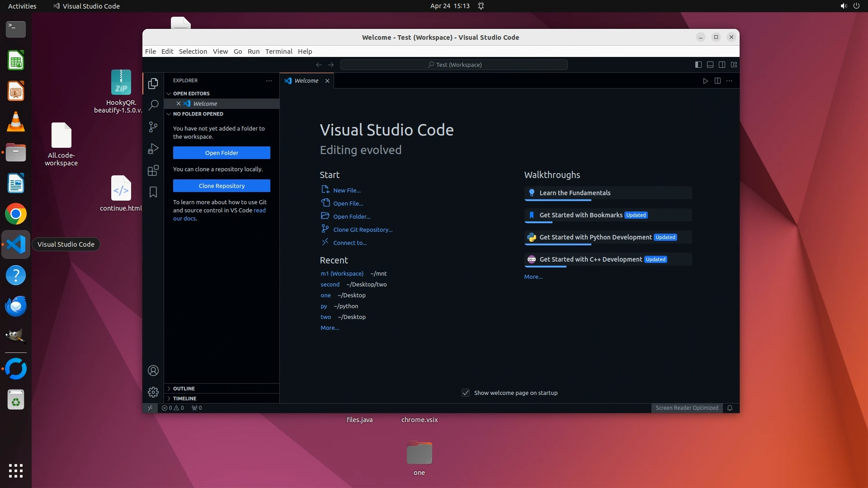Click the Accounts icon in activity bar
Image resolution: width=868 pixels, height=488 pixels.
pos(153,371)
